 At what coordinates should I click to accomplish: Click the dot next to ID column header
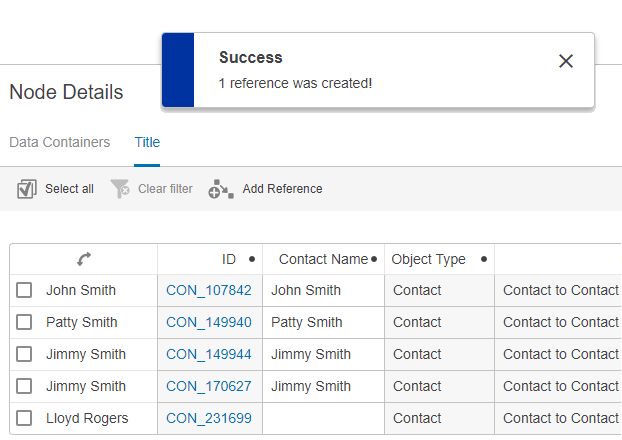pos(251,259)
